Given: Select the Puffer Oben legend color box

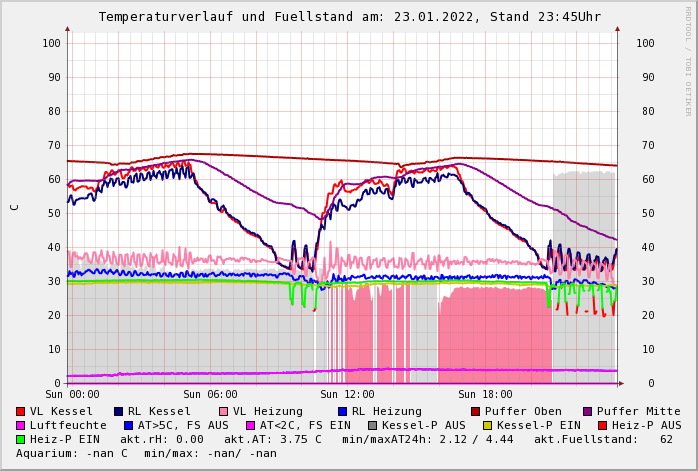Looking at the screenshot, I should tap(476, 412).
